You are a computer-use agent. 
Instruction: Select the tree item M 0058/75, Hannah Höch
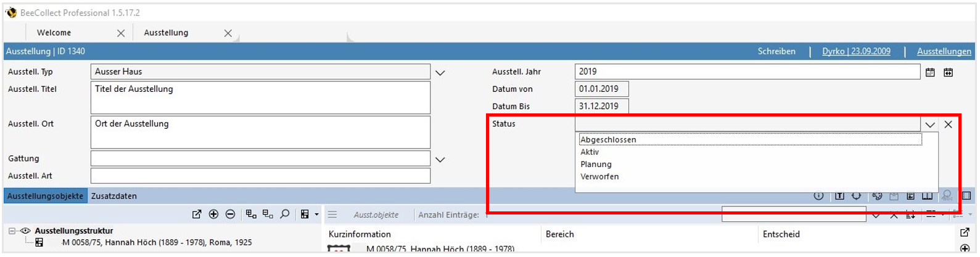click(157, 243)
